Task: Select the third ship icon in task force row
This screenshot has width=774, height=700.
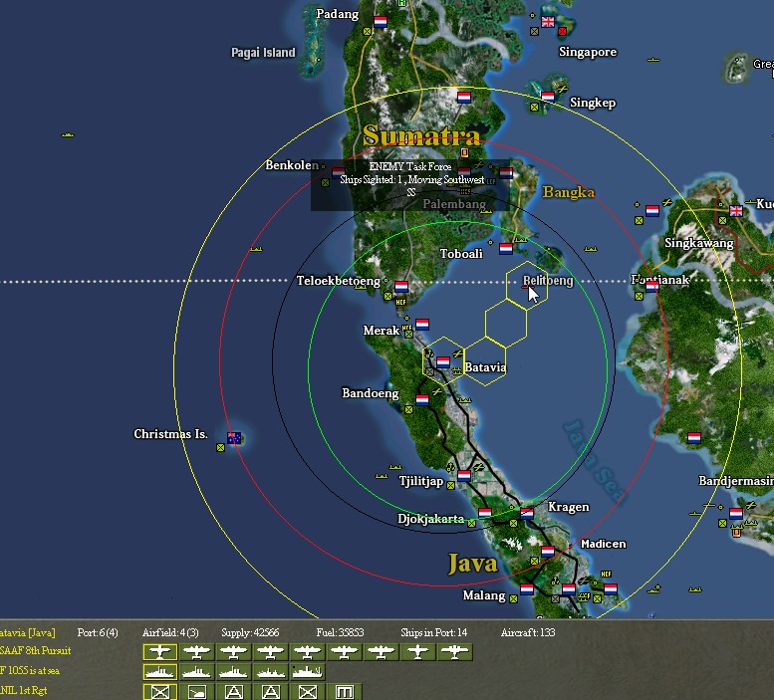Action: 234,672
